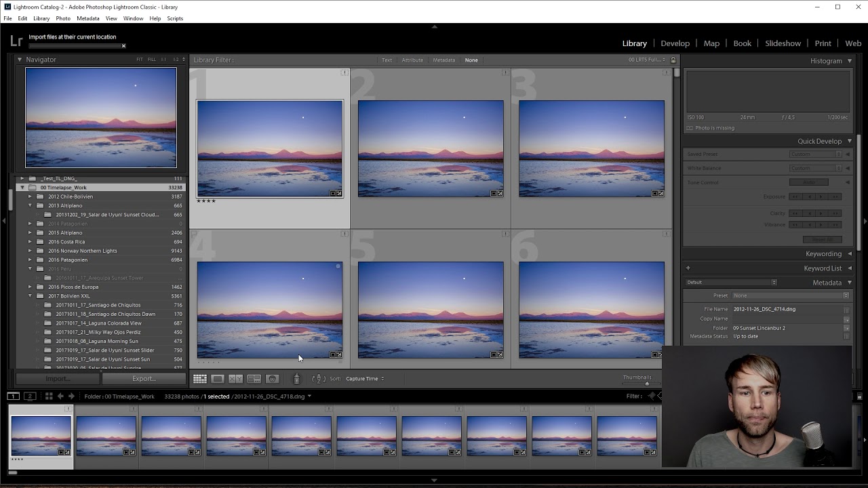
Task: Click the File Name action button
Action: pyautogui.click(x=846, y=310)
